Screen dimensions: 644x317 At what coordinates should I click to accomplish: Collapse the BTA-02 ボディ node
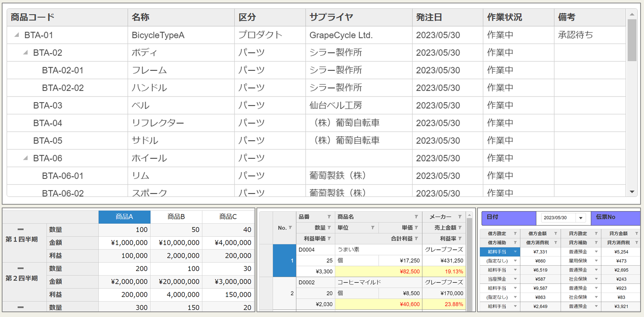tap(25, 52)
